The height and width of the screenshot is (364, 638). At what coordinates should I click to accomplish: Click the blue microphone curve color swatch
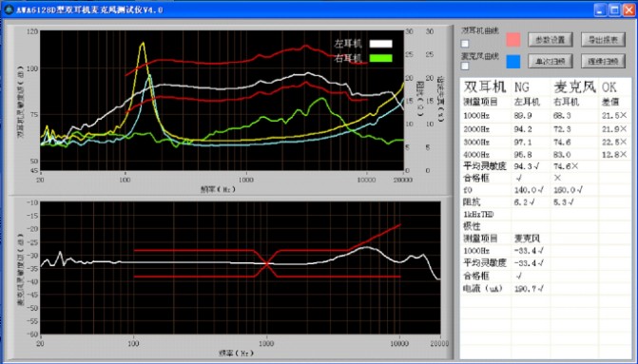point(513,62)
